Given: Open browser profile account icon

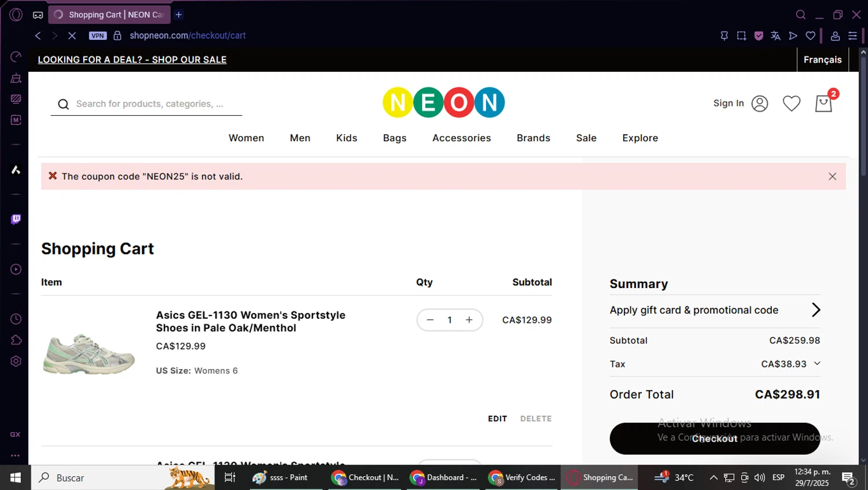Looking at the screenshot, I should click(x=835, y=36).
